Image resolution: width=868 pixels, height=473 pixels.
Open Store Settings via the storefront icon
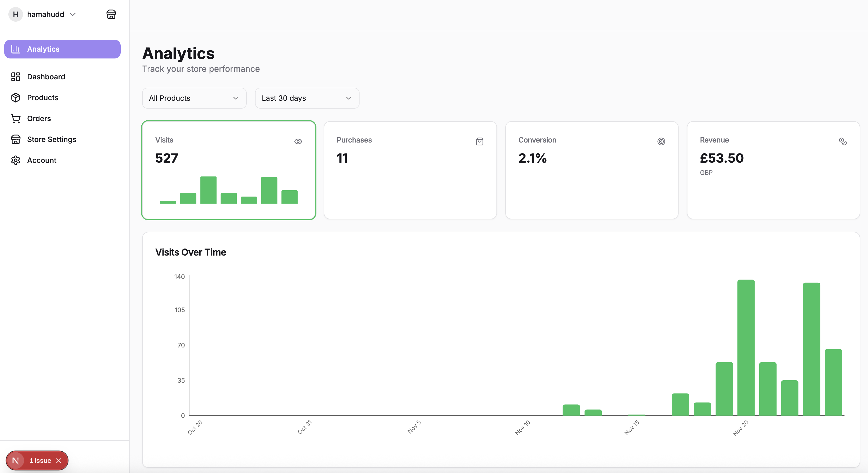click(16, 139)
